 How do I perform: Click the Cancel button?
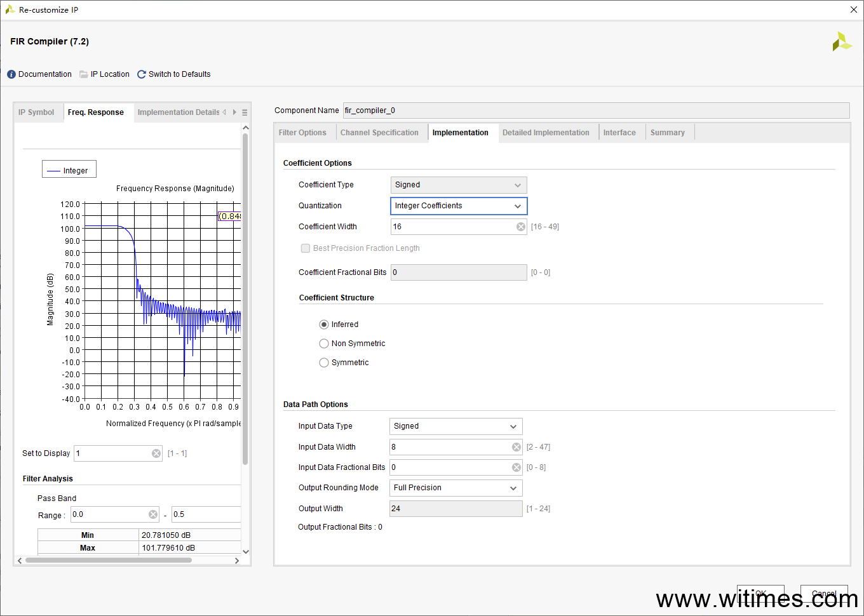824,594
